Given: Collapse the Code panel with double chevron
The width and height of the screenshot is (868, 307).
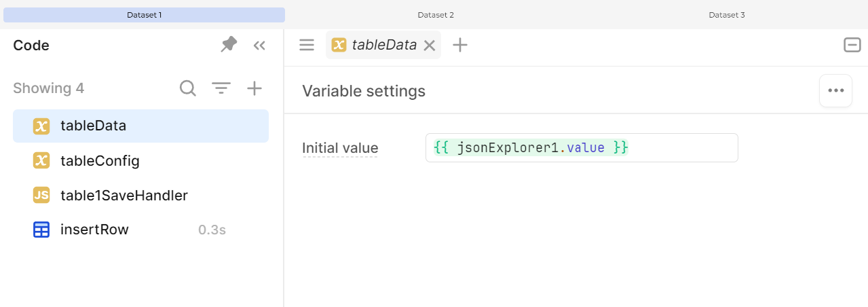Looking at the screenshot, I should (259, 46).
